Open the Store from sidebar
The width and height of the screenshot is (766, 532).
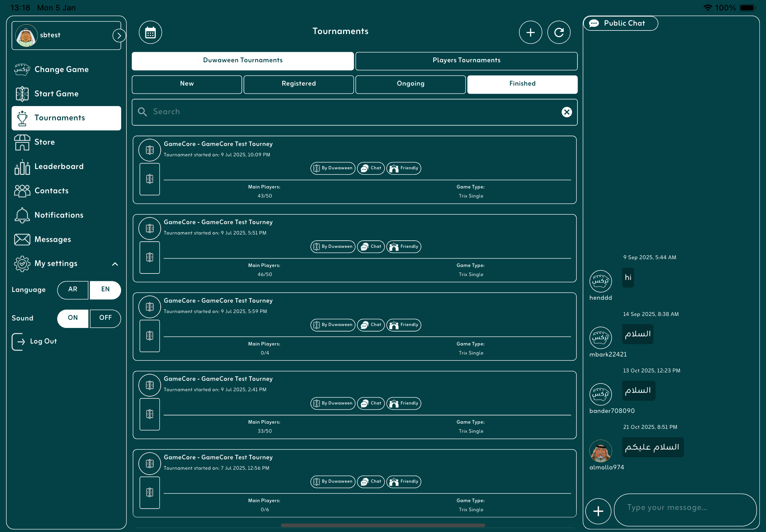pos(44,142)
